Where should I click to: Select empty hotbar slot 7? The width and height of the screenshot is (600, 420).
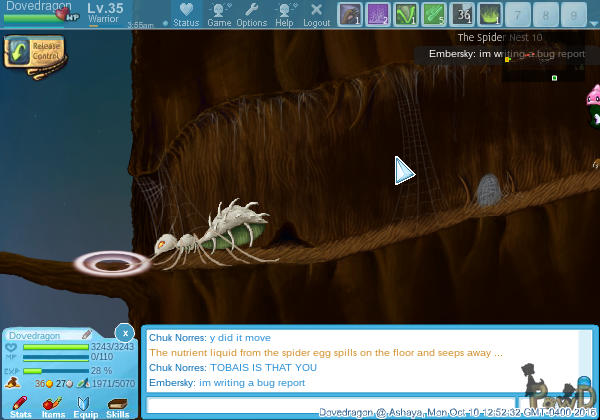[x=519, y=14]
